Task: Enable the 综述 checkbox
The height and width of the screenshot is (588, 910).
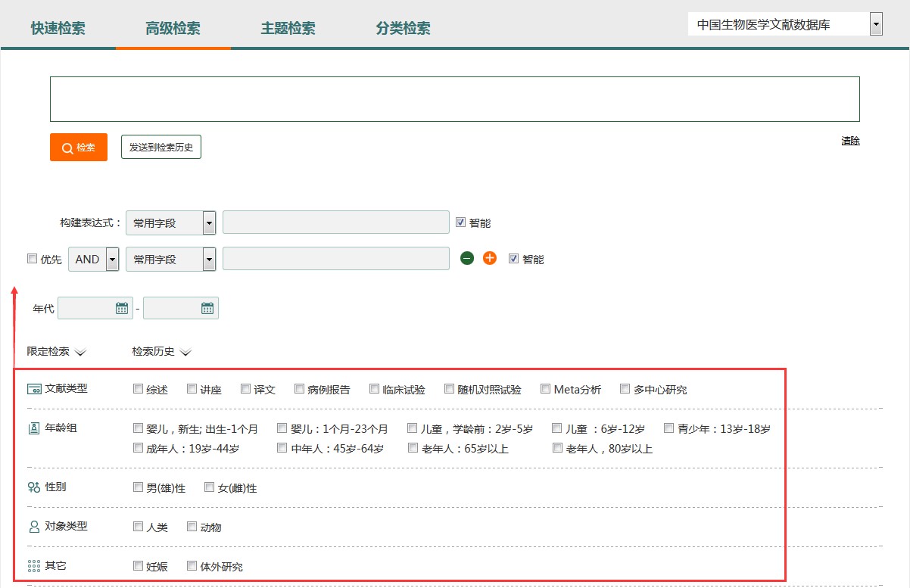Action: click(x=138, y=389)
